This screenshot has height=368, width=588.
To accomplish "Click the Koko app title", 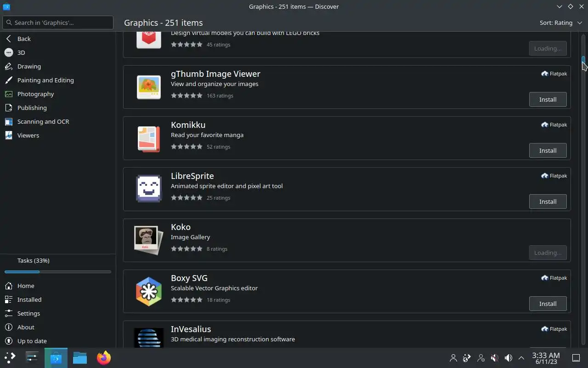I will point(181,227).
